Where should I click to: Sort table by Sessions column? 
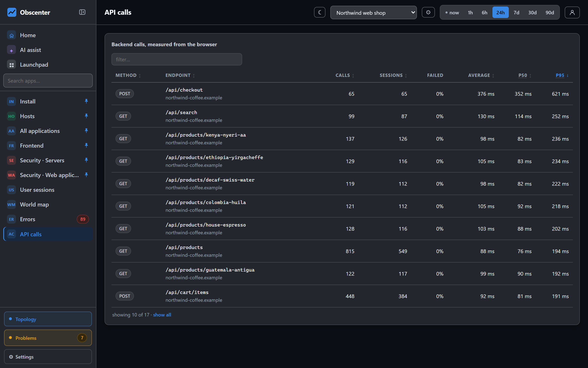click(393, 75)
